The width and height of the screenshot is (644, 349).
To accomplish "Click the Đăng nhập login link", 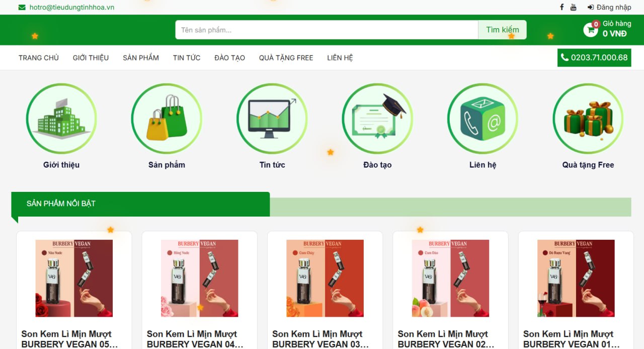I will point(609,7).
